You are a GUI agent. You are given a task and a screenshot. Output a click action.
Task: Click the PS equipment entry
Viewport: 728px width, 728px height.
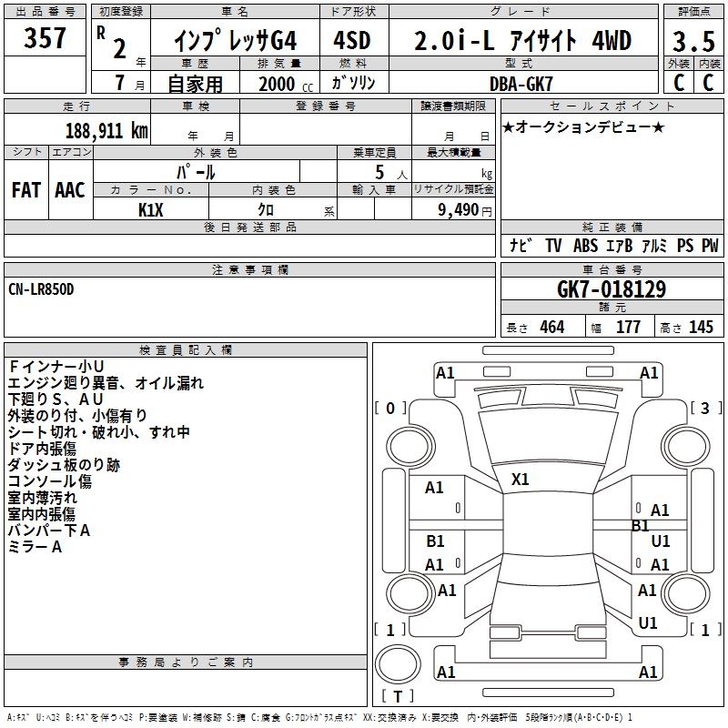coord(685,245)
